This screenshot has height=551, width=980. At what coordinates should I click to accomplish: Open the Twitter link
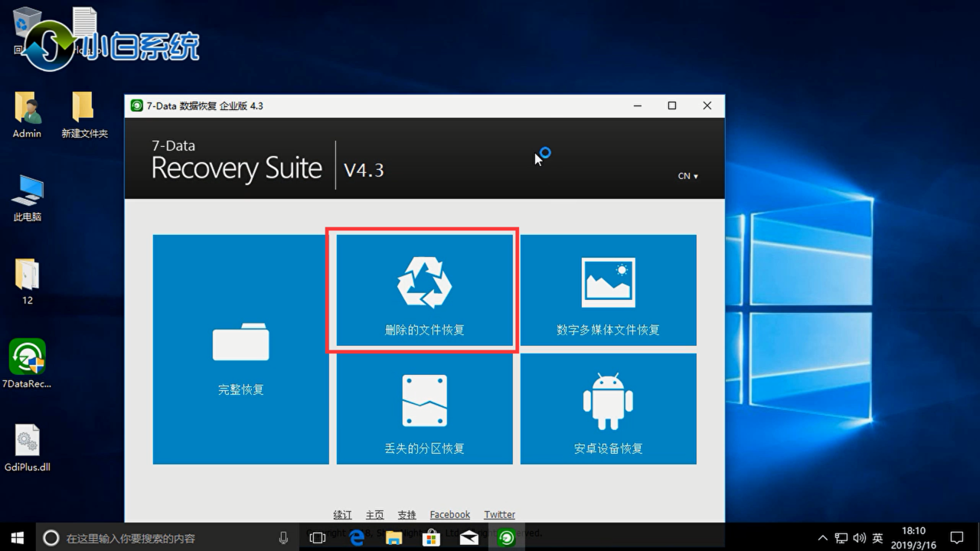[499, 515]
